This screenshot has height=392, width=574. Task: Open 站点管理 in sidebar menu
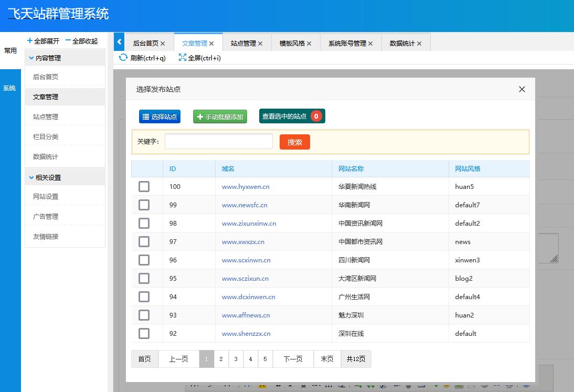point(65,116)
